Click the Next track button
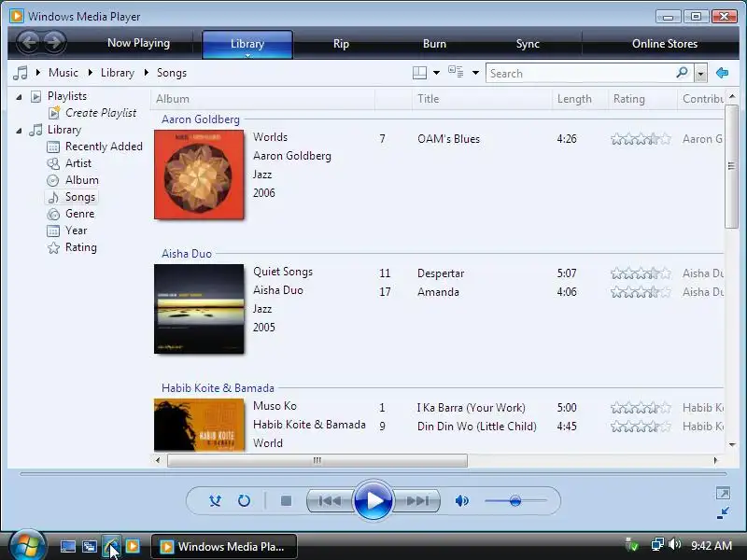The image size is (747, 560). coord(417,500)
